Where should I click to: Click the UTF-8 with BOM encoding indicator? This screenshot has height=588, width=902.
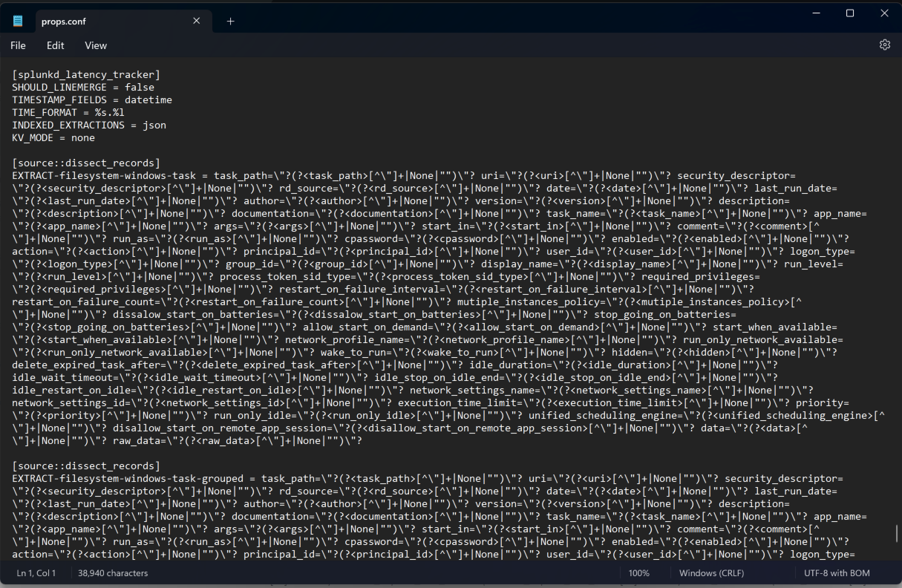(837, 573)
